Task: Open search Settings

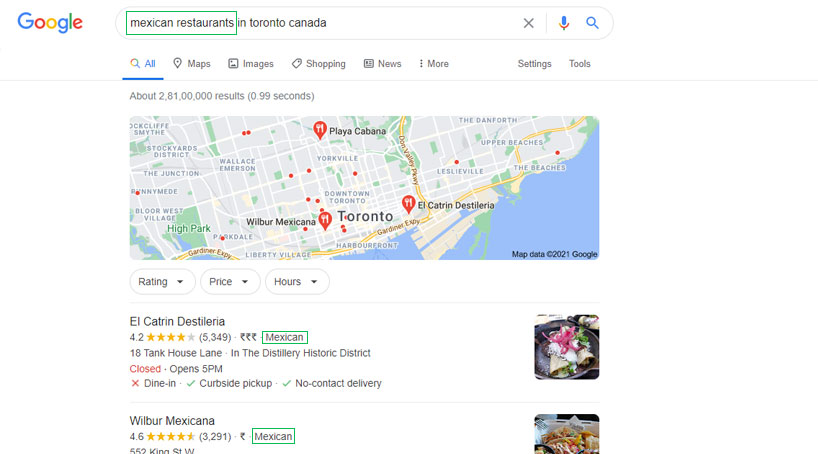Action: 534,64
